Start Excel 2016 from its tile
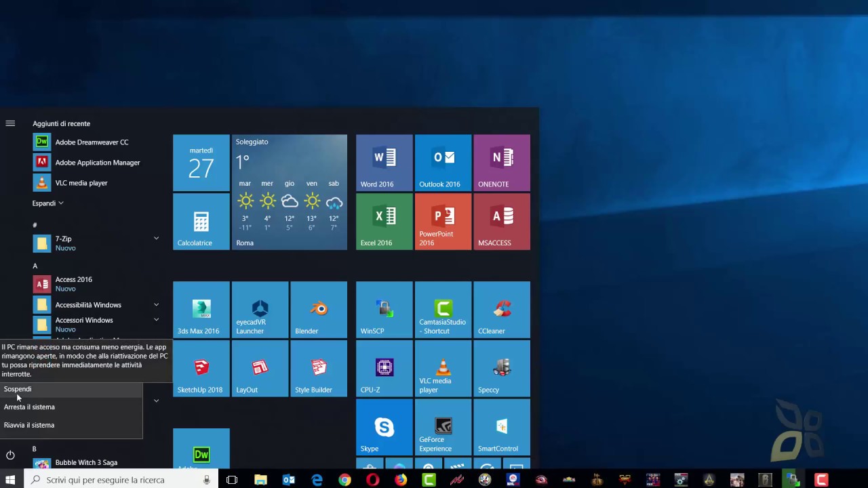Screen dimensions: 868x488 (x=384, y=222)
